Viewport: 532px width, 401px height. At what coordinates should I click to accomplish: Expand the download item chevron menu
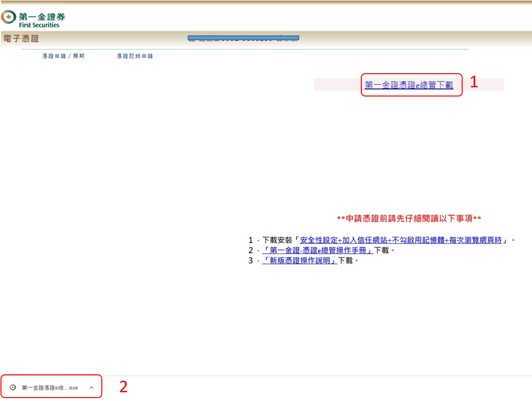pyautogui.click(x=91, y=387)
